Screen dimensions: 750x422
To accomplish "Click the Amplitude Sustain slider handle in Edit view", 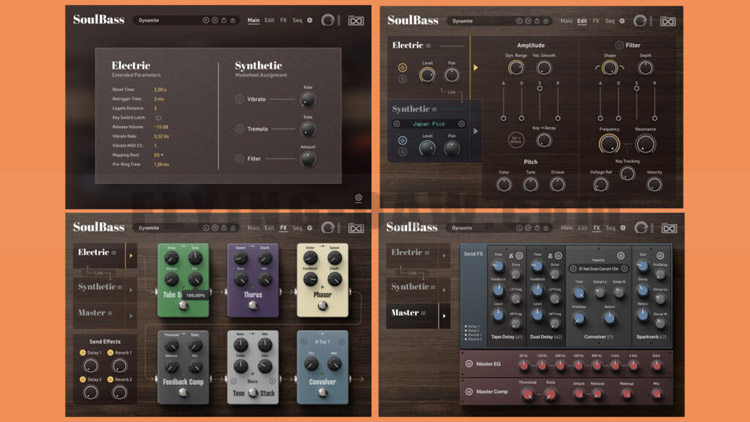I will tap(540, 89).
